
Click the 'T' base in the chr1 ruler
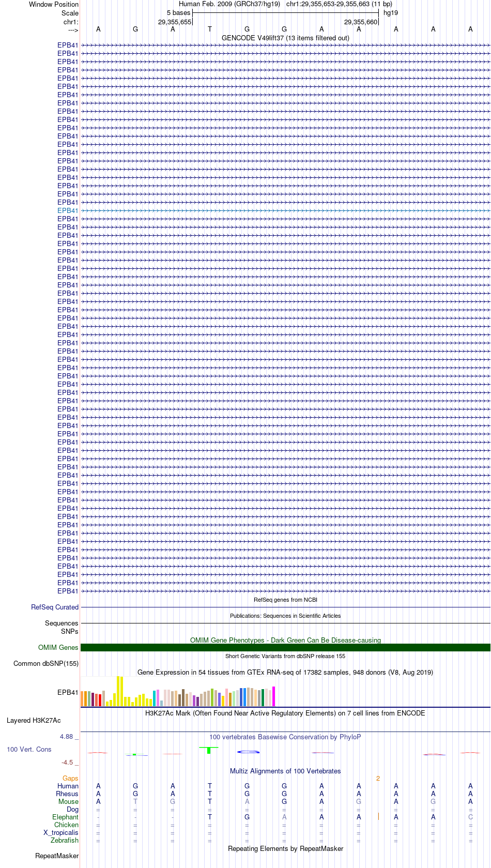210,29
